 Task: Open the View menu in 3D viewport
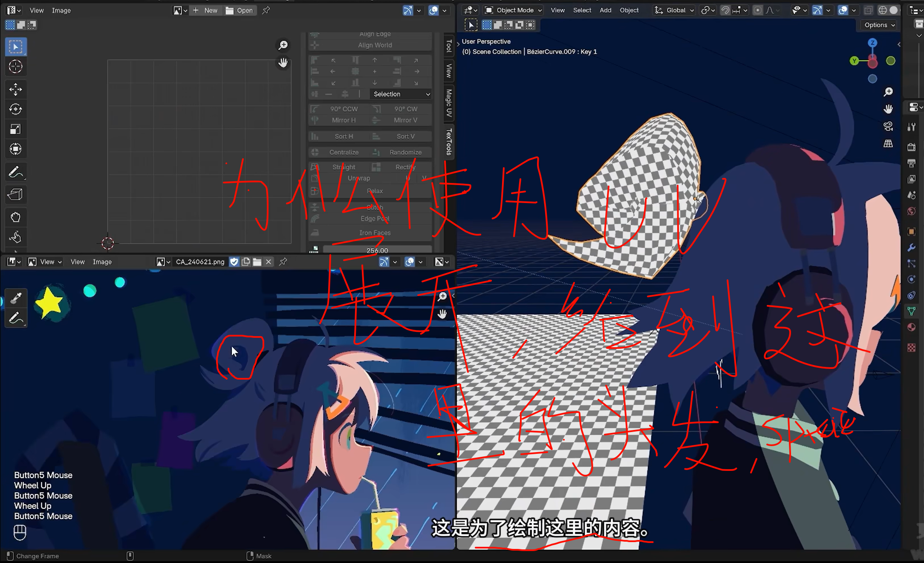[557, 10]
